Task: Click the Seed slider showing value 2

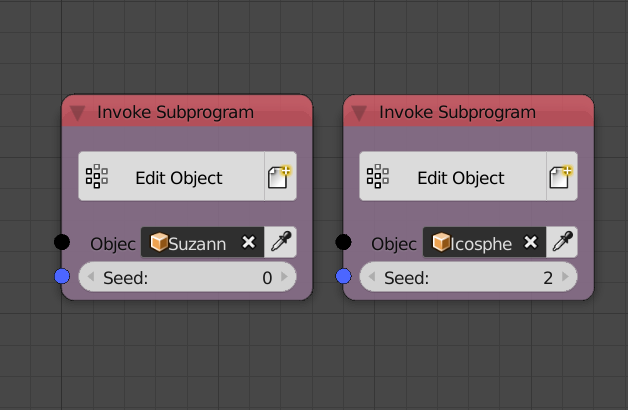Action: [x=469, y=277]
